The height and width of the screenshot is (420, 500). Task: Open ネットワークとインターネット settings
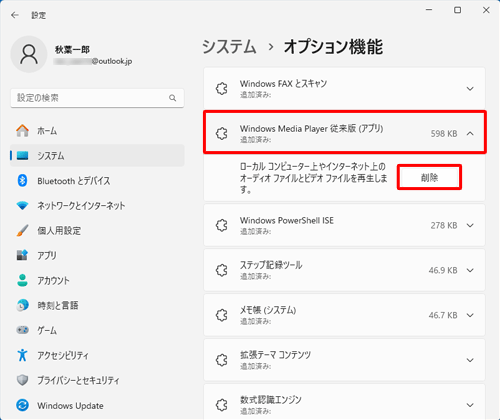pos(97,205)
